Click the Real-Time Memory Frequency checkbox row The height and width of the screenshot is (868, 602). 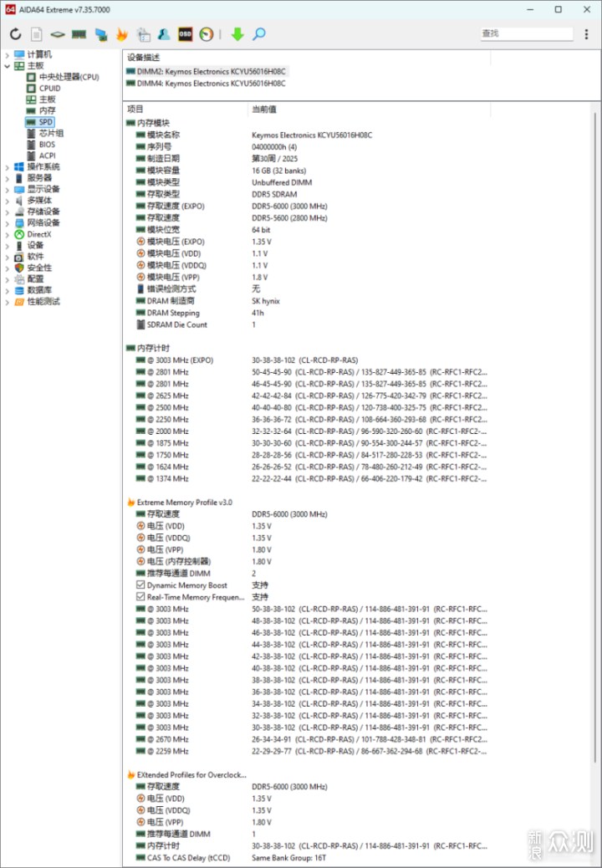click(x=202, y=597)
